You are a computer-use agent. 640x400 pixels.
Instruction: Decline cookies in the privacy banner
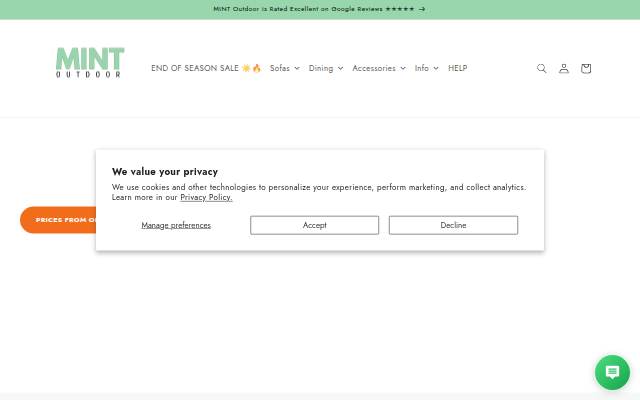pos(453,225)
